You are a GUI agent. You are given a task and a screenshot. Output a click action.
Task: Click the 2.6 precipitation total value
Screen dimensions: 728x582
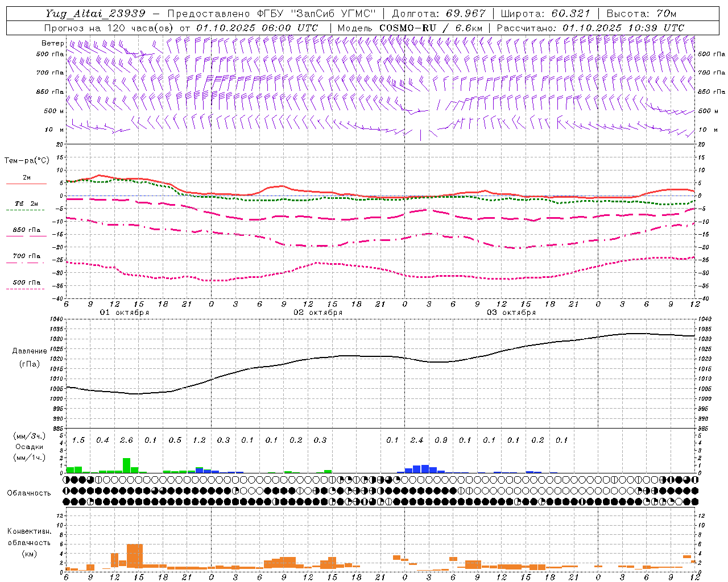tap(126, 440)
